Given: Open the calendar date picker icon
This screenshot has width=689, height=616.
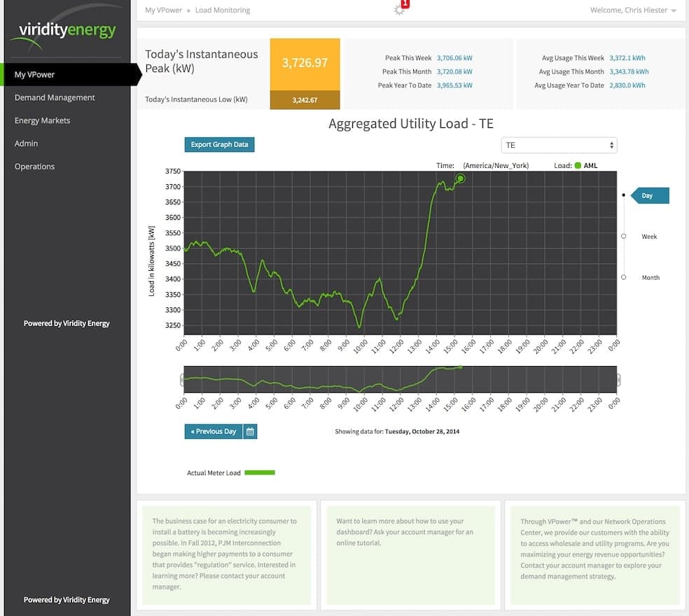Looking at the screenshot, I should 251,431.
